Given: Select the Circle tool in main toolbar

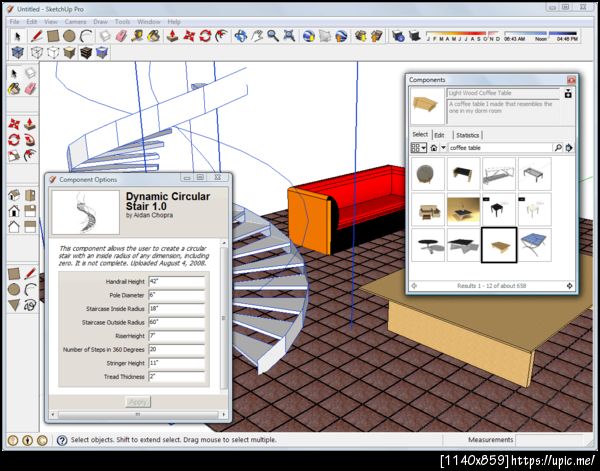Looking at the screenshot, I should tap(69, 36).
